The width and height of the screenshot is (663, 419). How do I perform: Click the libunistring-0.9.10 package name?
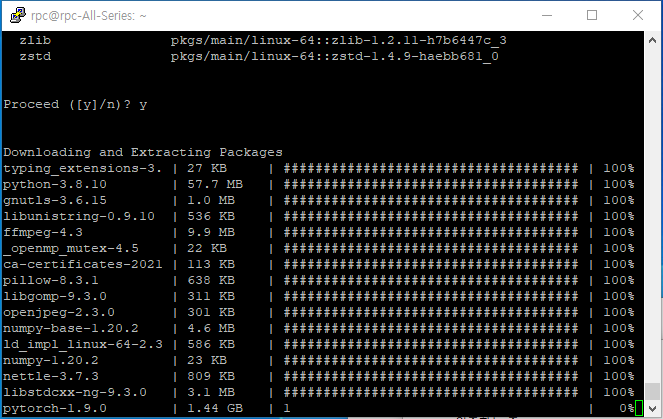[x=79, y=216]
